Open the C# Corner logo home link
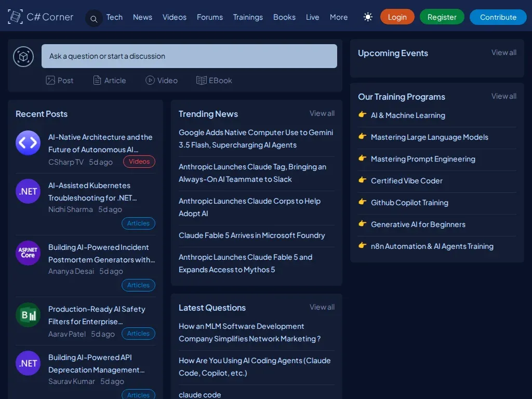The width and height of the screenshot is (532, 399). [x=41, y=17]
